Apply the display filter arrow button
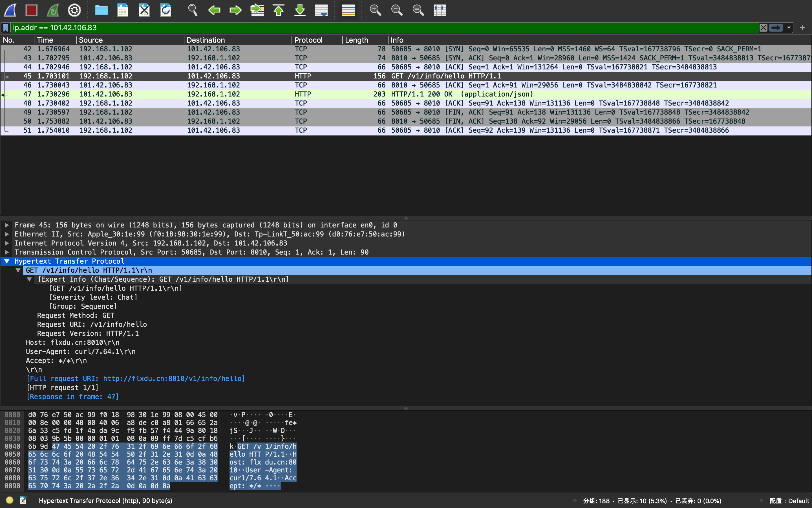The width and height of the screenshot is (812, 508). [776, 28]
